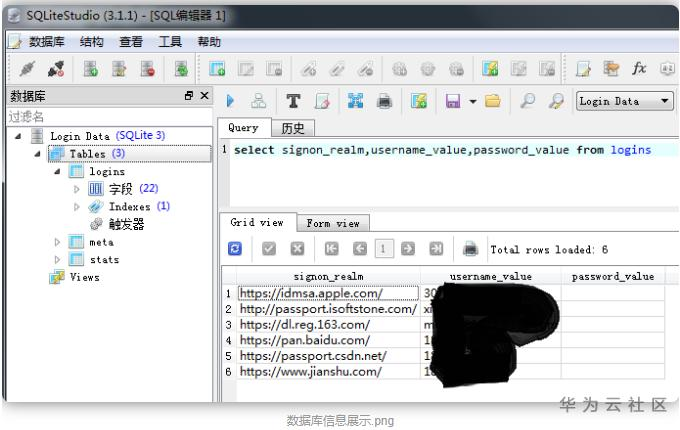Click the add database icon
The width and height of the screenshot is (680, 430).
[x=90, y=68]
